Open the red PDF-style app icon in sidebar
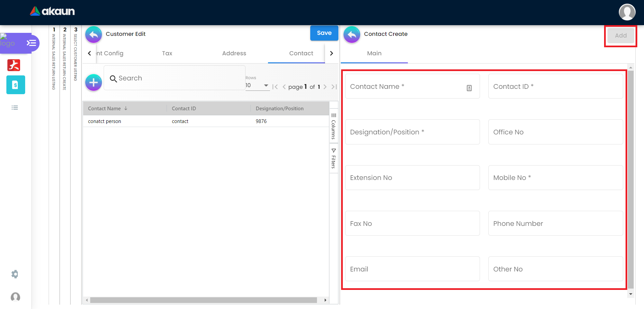Screen dimensions: 644x309 (14, 65)
